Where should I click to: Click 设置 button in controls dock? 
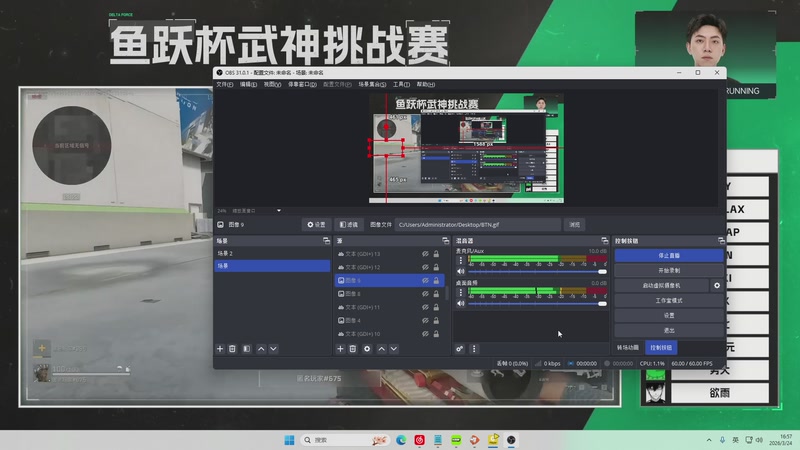pos(669,315)
